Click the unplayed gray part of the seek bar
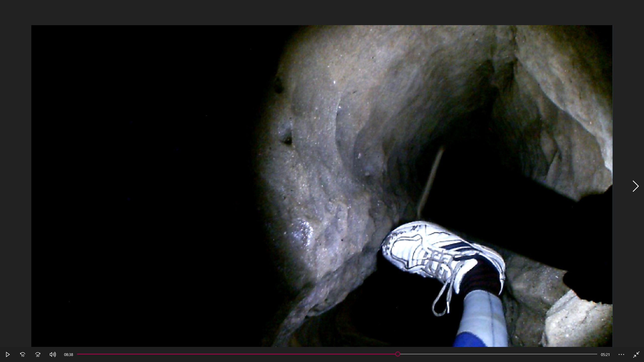 pos(498,354)
